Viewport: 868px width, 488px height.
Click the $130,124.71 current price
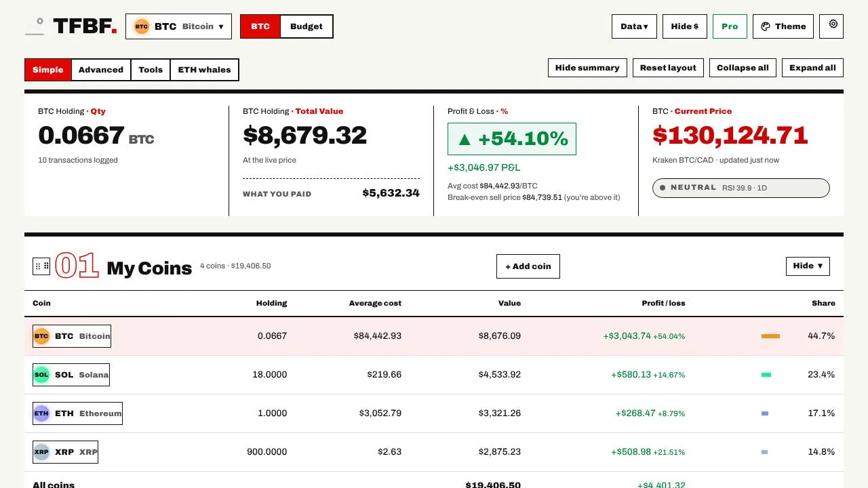tap(730, 136)
